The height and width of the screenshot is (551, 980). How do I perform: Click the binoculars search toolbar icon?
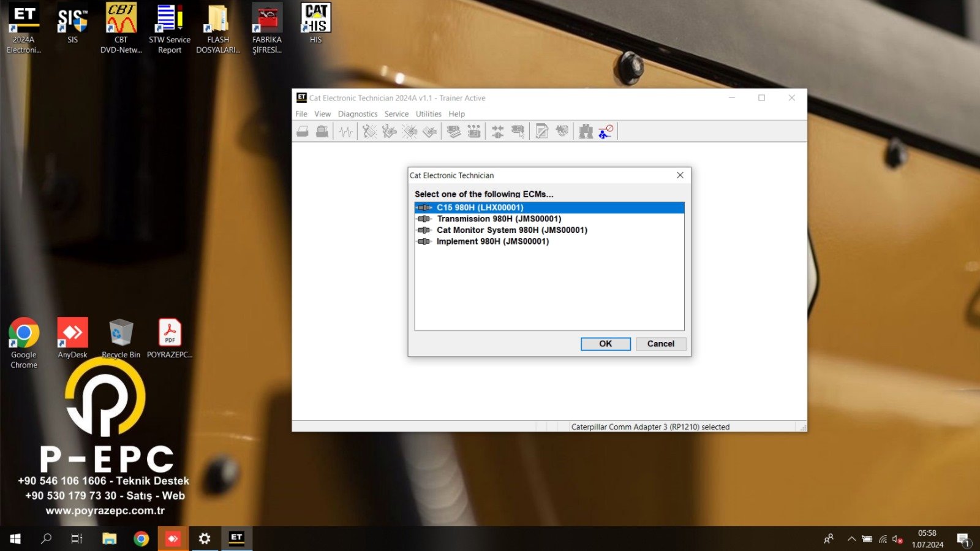pos(586,131)
